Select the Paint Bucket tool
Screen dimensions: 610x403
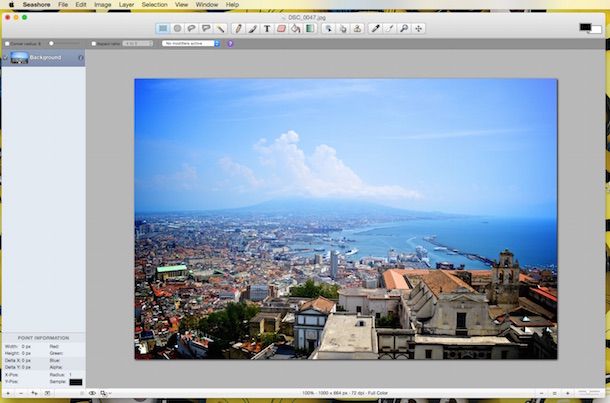pos(296,28)
